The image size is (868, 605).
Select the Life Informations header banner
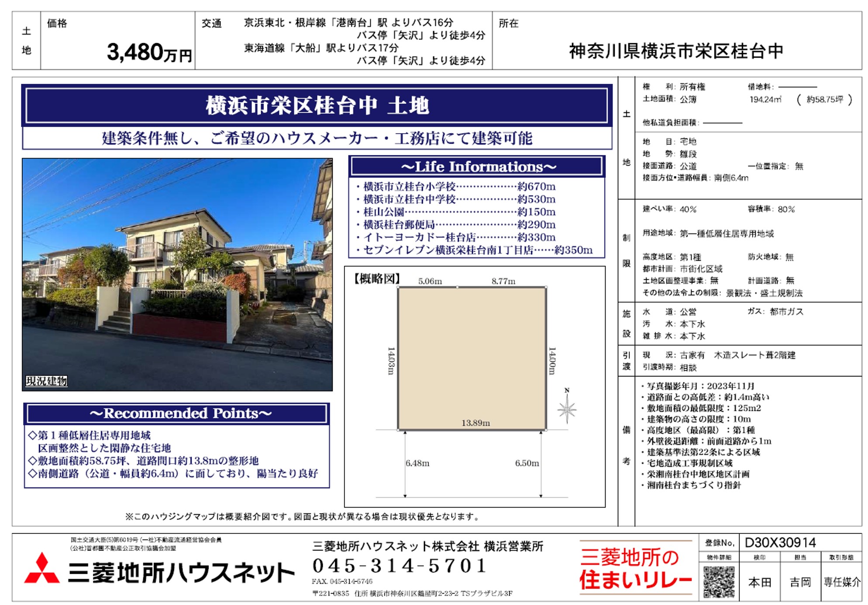[477, 167]
